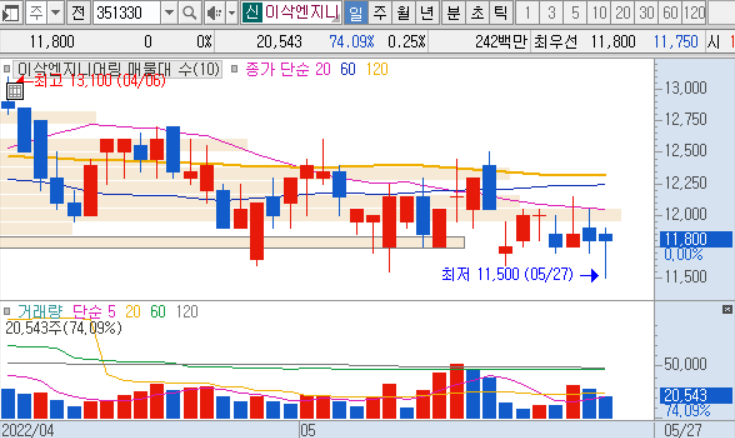Image resolution: width=735 pixels, height=438 pixels.
Task: Click the 최우선 label
Action: (555, 42)
